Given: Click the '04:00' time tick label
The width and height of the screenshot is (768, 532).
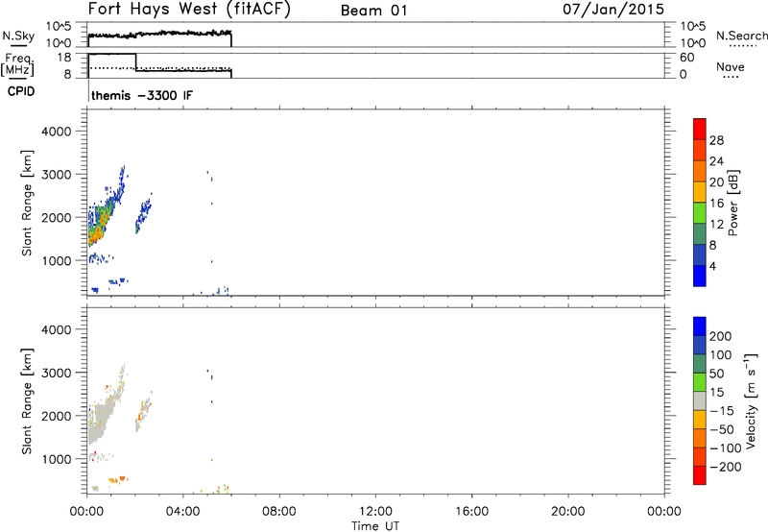Looking at the screenshot, I should [183, 512].
